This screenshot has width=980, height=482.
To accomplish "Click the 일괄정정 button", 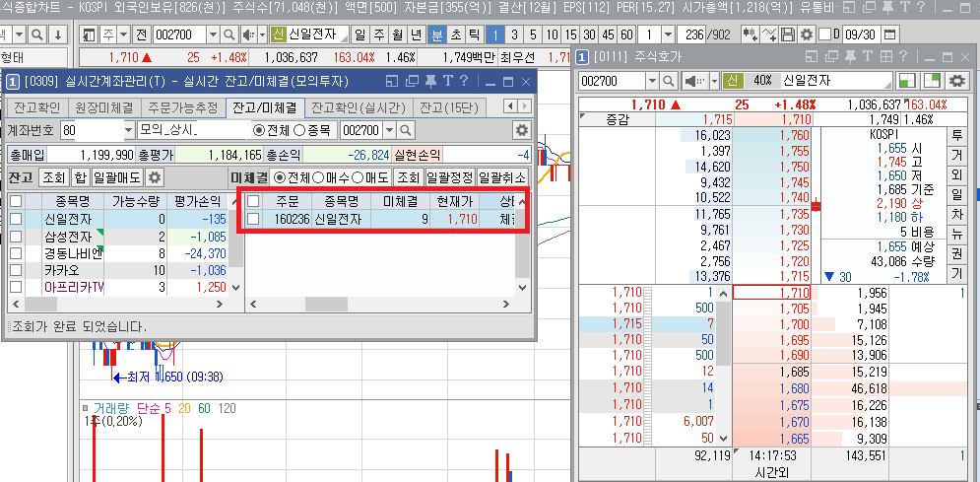I will pos(449,177).
